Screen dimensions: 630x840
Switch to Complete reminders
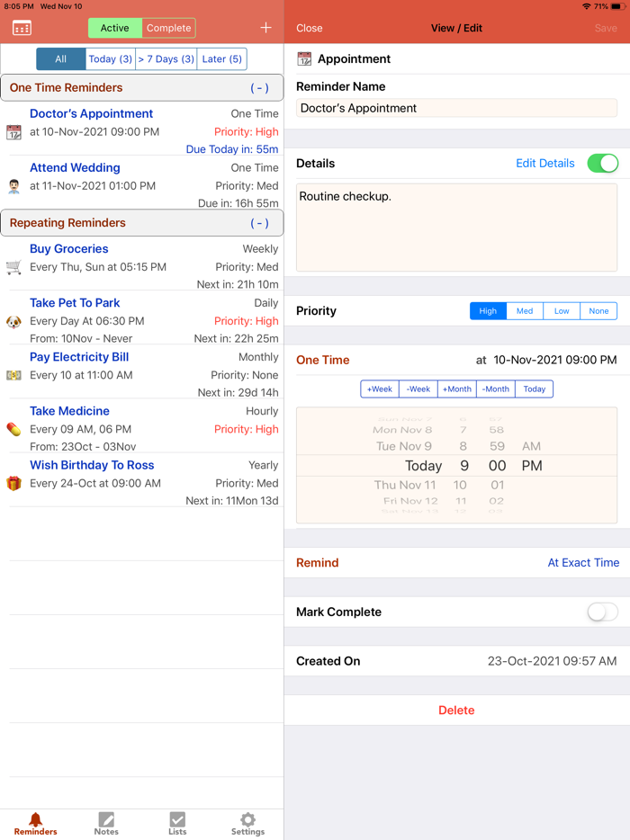169,28
